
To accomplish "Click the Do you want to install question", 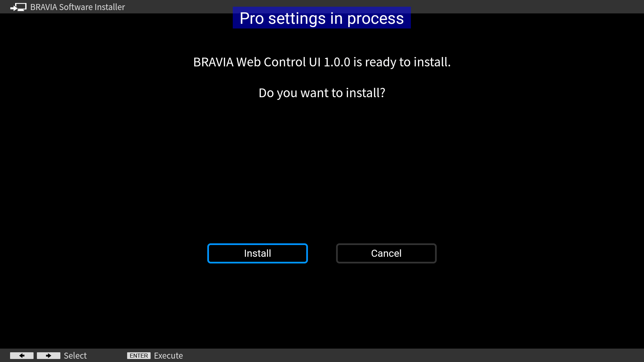I will pyautogui.click(x=322, y=93).
